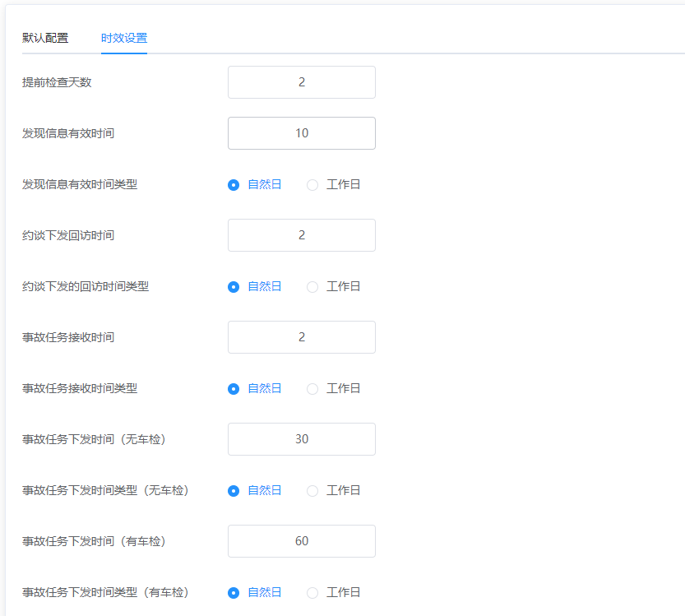This screenshot has height=616, width=685.
Task: Click the 约谈下发的回访时间类型 label text
Action: (x=86, y=286)
